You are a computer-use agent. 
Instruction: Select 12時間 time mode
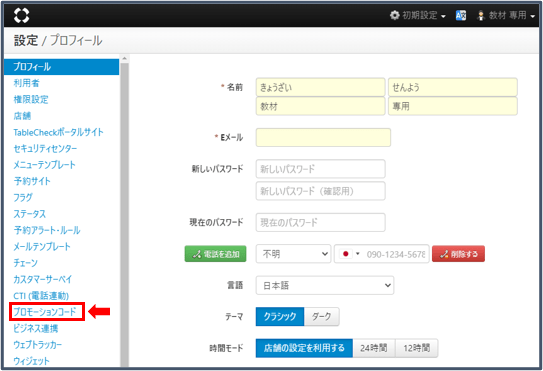[417, 348]
